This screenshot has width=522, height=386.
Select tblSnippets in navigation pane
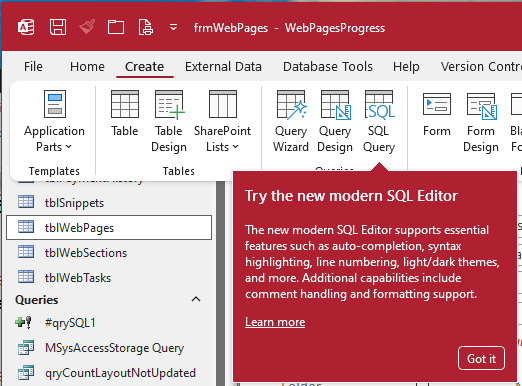pos(109,203)
